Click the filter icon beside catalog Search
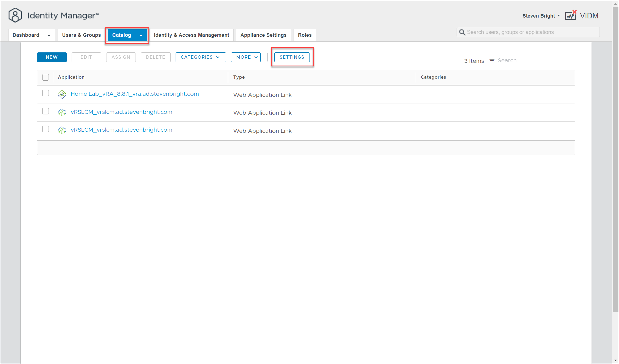Screen dimensions: 619x364 pyautogui.click(x=492, y=61)
